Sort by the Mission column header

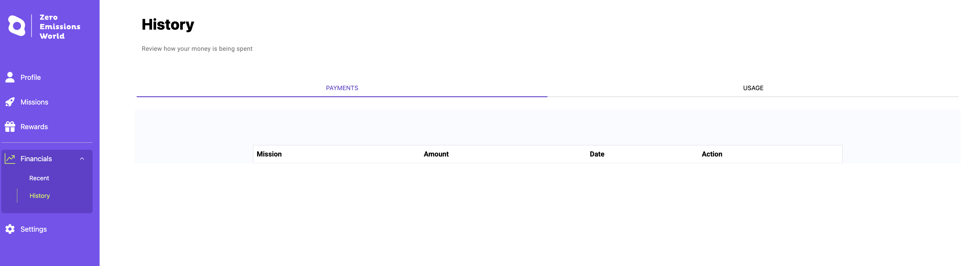pyautogui.click(x=269, y=154)
